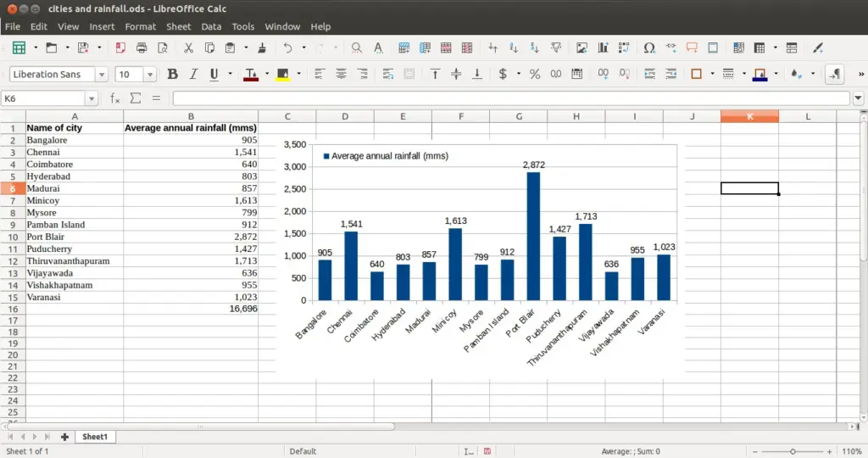Screen dimensions: 868x458
Task: Click Add Decimal Place icon
Action: coord(603,74)
